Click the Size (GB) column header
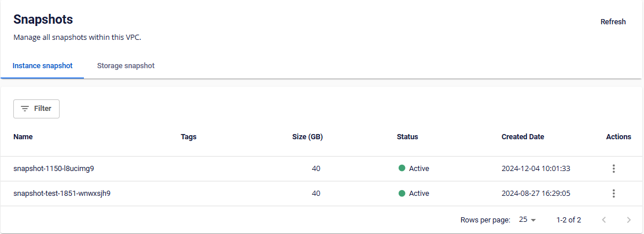Screen dimensions: 644x234 (x=307, y=137)
